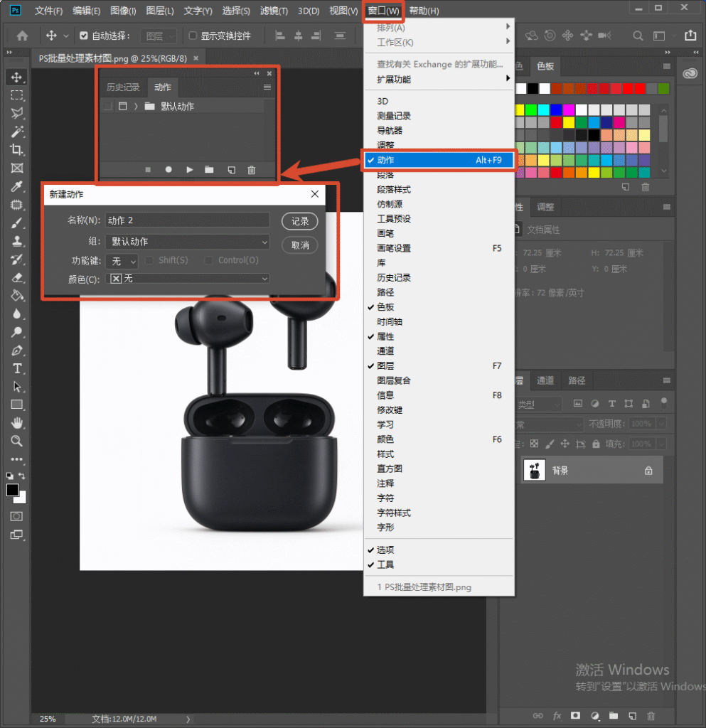The image size is (706, 728).
Task: Tick the Control(O) checkbox in 新建动作 dialog
Action: point(209,260)
